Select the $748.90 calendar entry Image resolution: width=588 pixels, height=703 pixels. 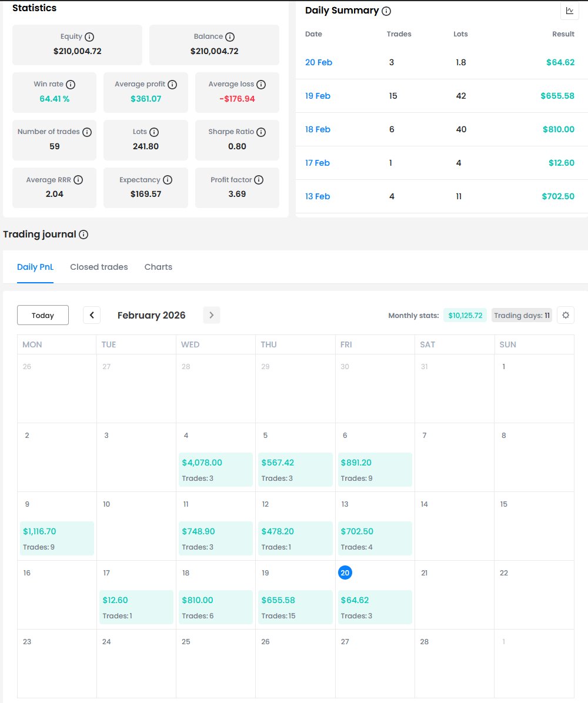coord(216,538)
